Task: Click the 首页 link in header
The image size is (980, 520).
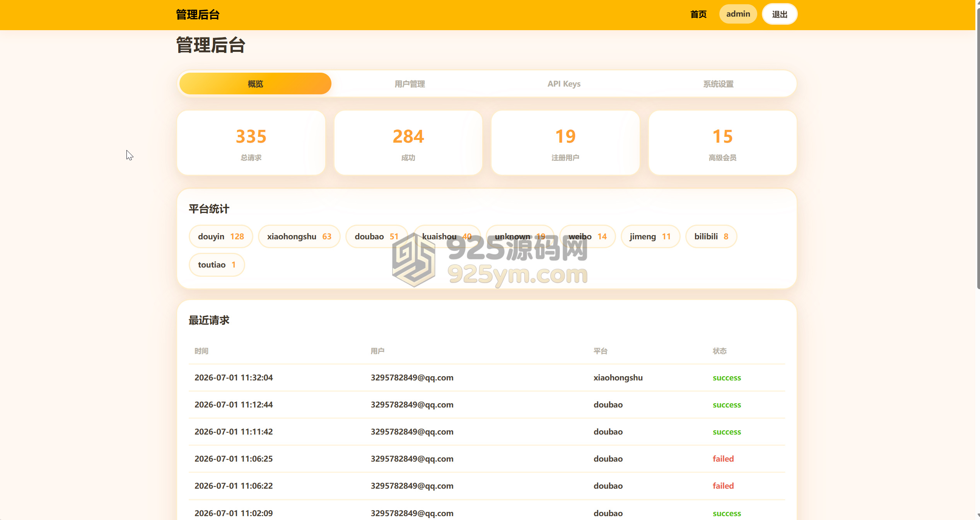Action: pyautogui.click(x=698, y=14)
